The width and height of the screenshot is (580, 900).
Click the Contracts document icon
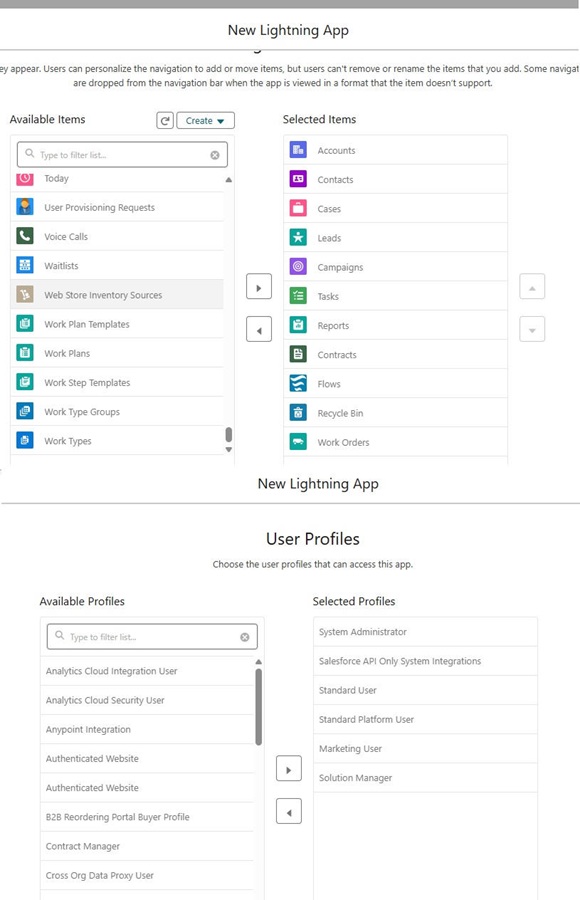pyautogui.click(x=298, y=355)
